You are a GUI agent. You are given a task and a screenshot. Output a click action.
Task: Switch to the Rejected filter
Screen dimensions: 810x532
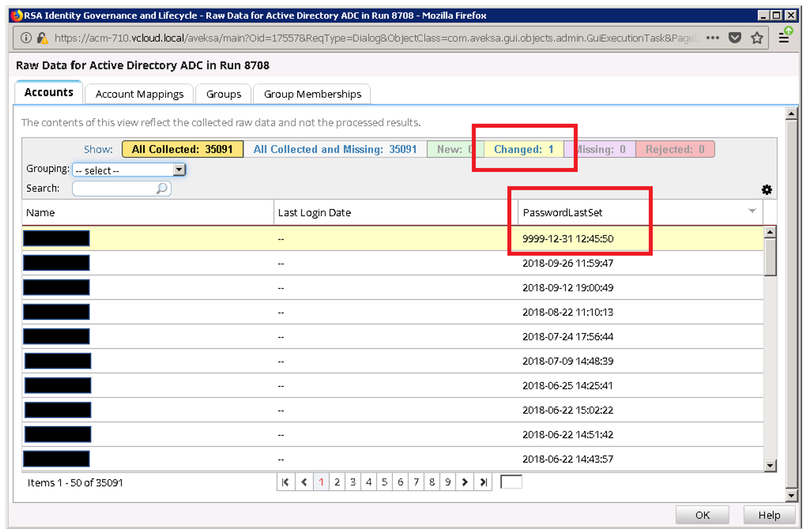(675, 149)
